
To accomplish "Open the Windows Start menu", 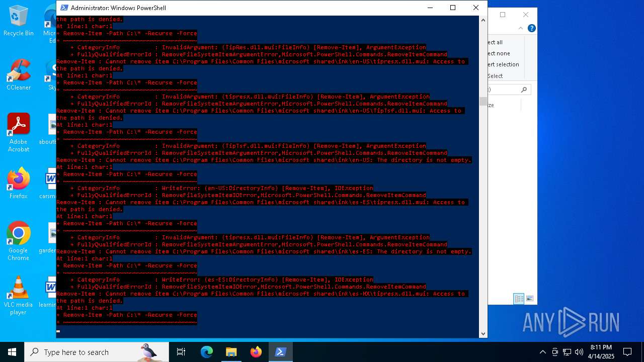I will coord(12,352).
